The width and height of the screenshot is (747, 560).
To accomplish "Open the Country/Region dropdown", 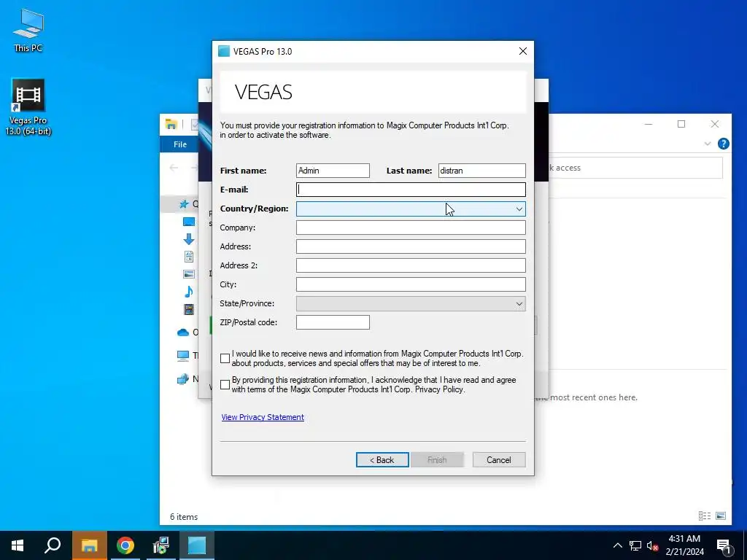I will [411, 209].
